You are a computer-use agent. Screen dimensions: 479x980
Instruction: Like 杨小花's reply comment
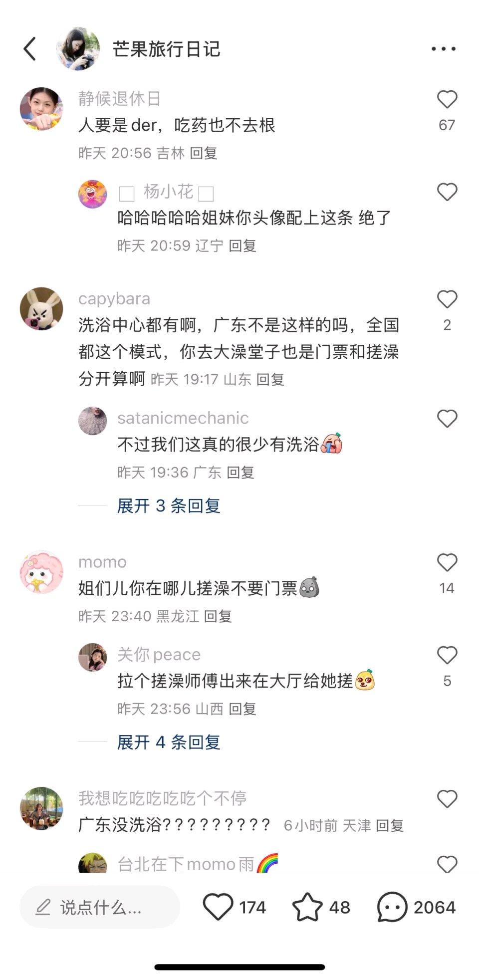pos(447,192)
